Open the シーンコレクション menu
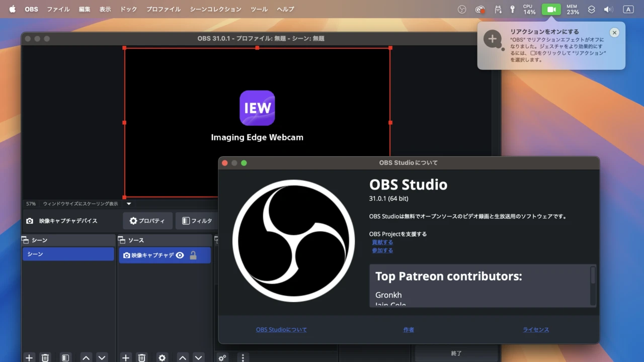The height and width of the screenshot is (362, 644). tap(215, 10)
